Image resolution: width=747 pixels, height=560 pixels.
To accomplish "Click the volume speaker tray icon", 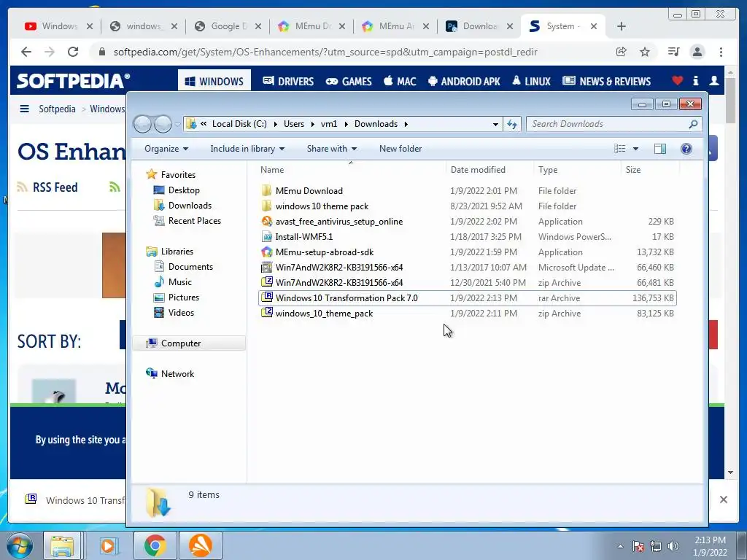I will point(673,546).
